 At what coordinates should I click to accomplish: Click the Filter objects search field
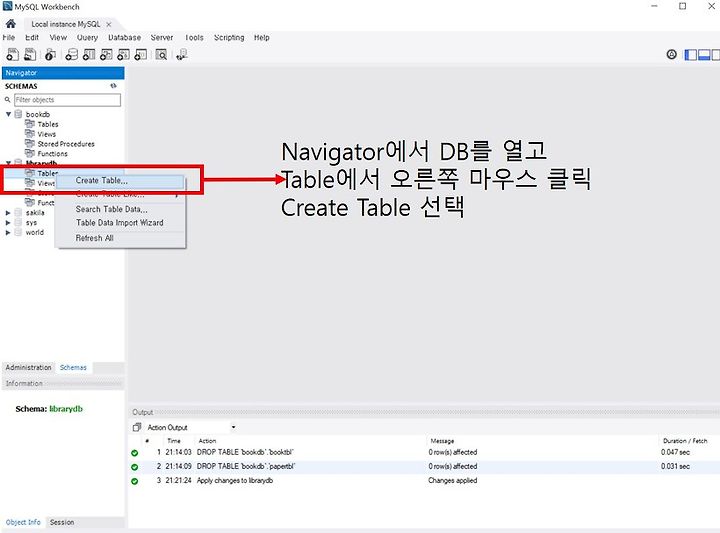point(68,100)
